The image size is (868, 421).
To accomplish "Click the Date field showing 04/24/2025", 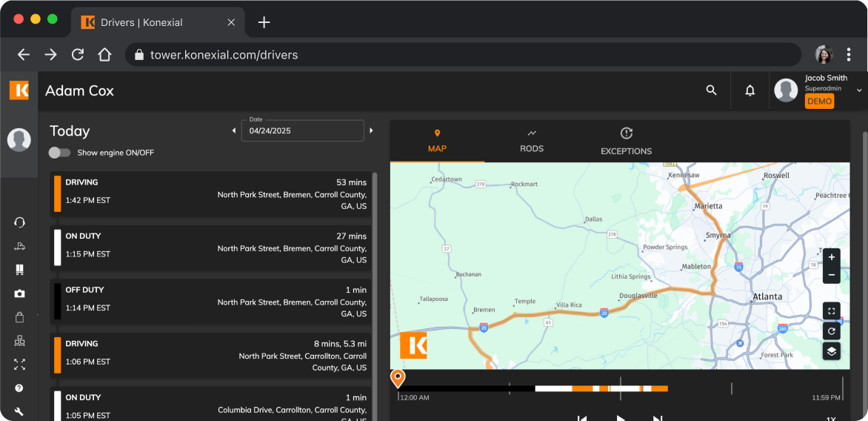I will tap(302, 130).
